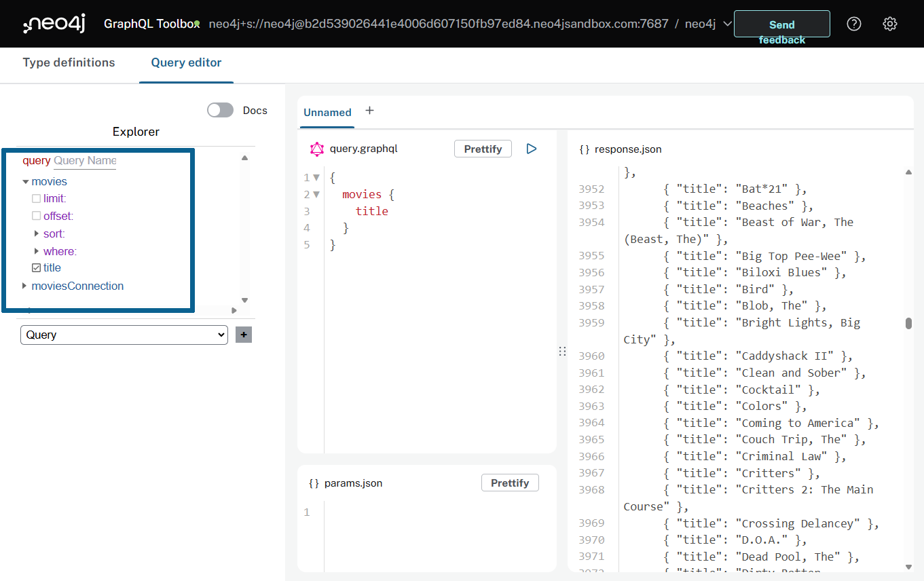Click the GraphQL logo beside query.graphql
This screenshot has height=581, width=924.
coord(316,149)
